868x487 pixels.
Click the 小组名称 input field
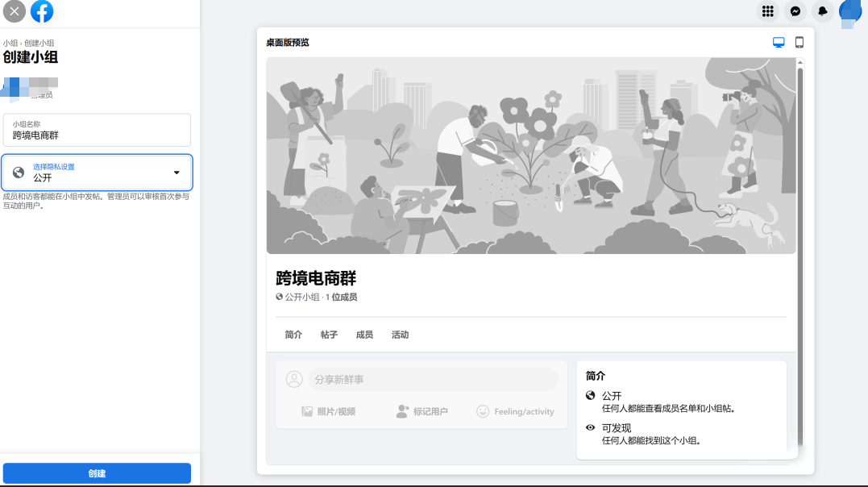[x=97, y=131]
